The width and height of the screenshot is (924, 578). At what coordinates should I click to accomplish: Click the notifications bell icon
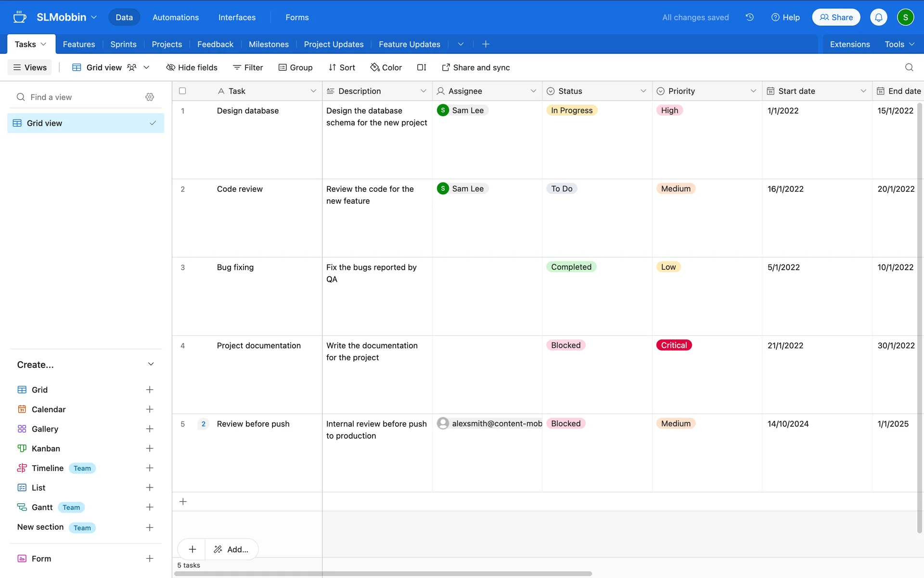click(878, 17)
